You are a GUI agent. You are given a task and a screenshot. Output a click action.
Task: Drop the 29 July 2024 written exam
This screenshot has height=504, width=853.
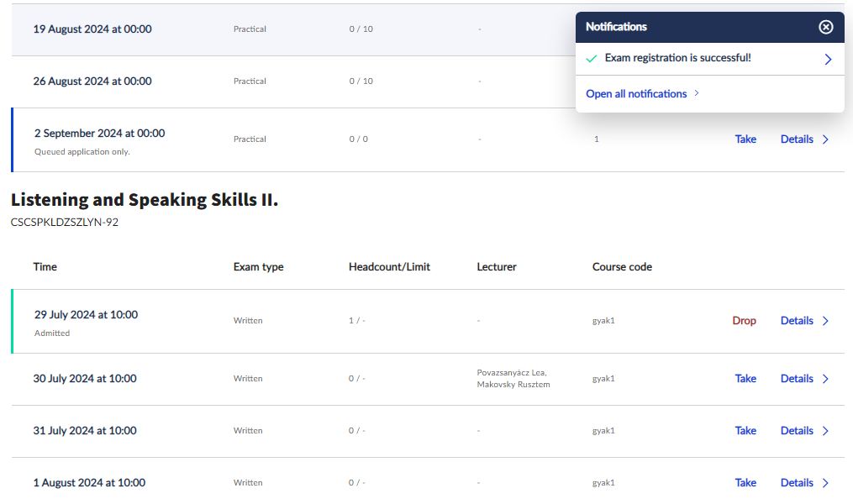(744, 321)
